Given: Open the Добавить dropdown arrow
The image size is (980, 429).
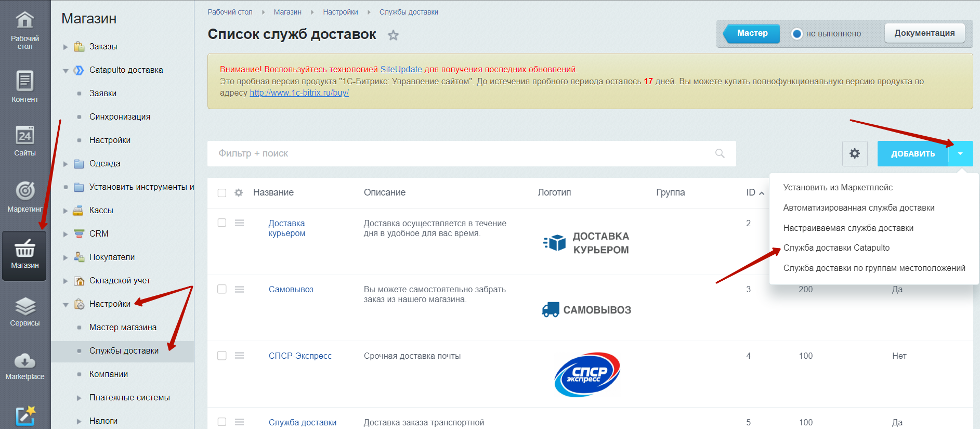Looking at the screenshot, I should pyautogui.click(x=960, y=153).
